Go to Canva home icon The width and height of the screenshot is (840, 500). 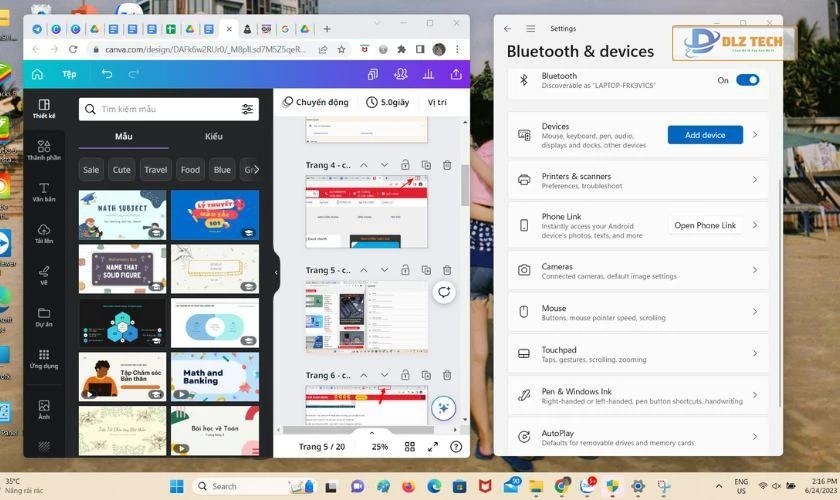37,74
